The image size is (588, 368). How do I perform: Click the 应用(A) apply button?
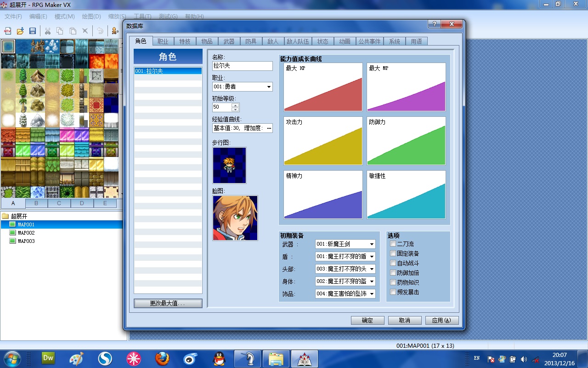pos(442,321)
